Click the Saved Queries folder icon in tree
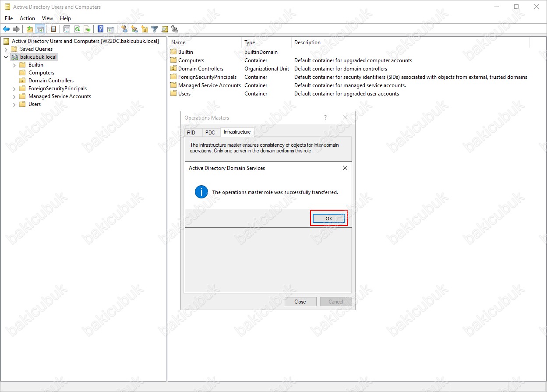This screenshot has width=547, height=392. 14,49
